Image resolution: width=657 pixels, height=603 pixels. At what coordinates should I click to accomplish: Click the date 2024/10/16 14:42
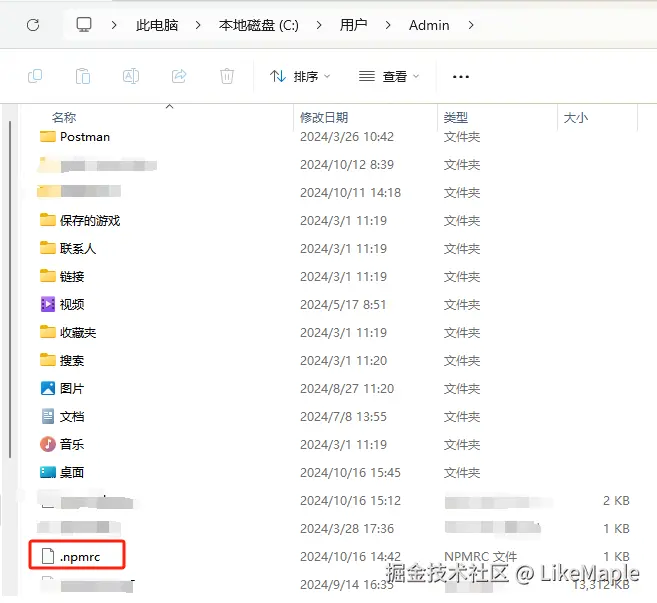(350, 557)
